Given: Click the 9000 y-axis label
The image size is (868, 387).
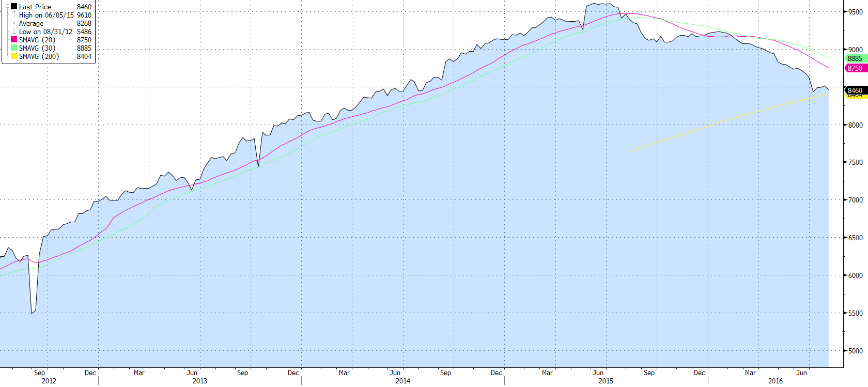Looking at the screenshot, I should (856, 50).
